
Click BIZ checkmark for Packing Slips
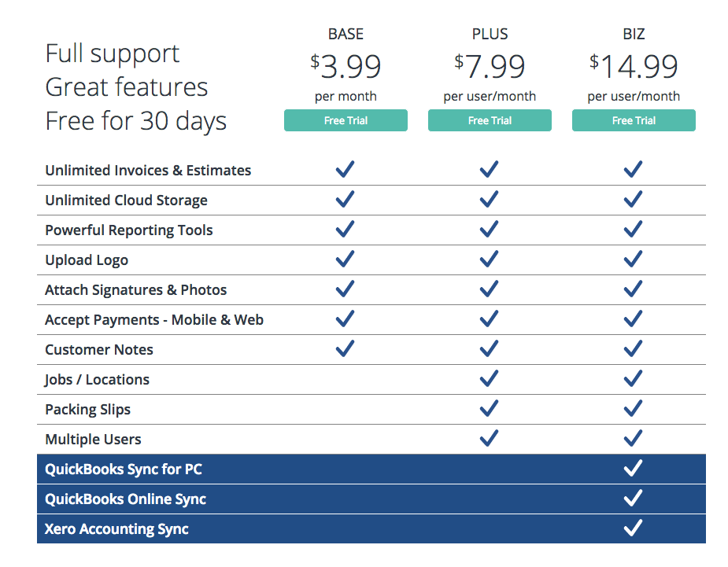tap(633, 409)
